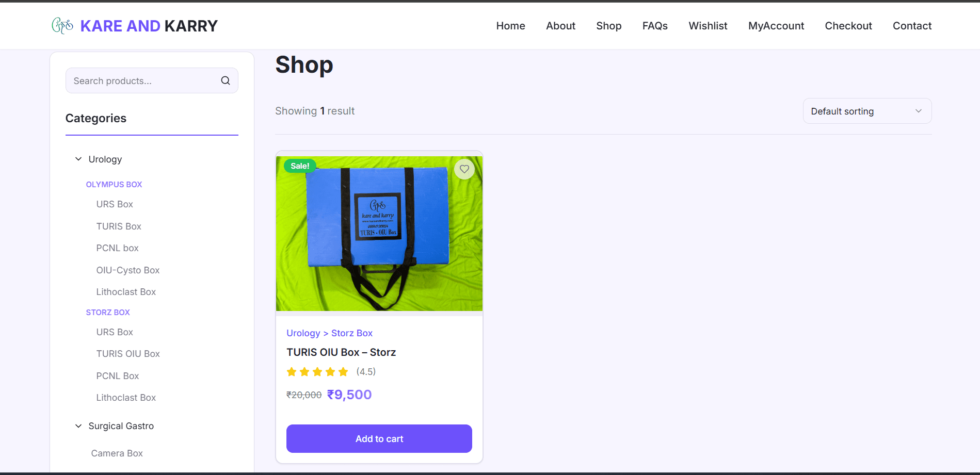
Task: Select TURIS OIU Box category
Action: (128, 354)
